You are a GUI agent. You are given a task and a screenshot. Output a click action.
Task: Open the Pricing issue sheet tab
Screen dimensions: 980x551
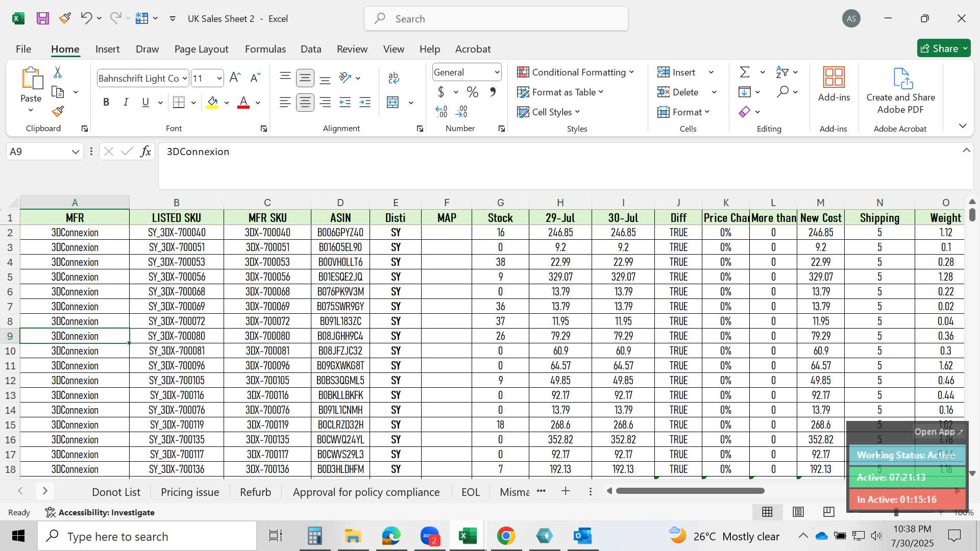click(190, 492)
